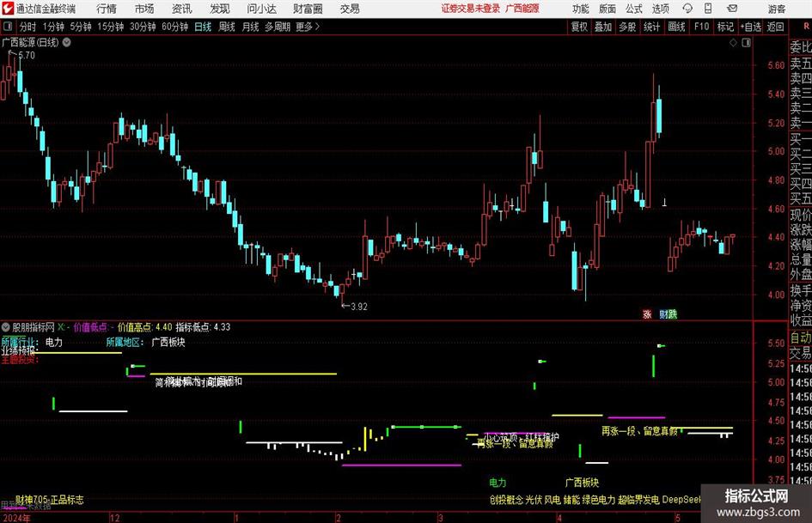Click the 风电 concept tag
Screen dimensions: 812x523
(x=553, y=500)
